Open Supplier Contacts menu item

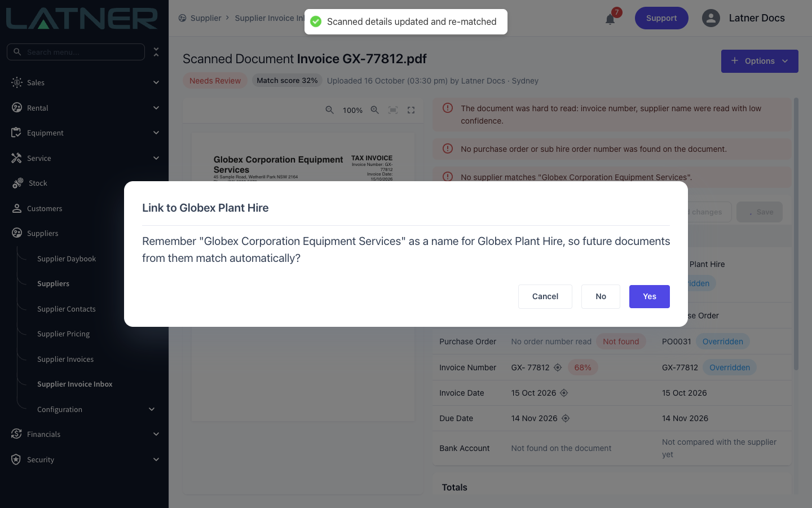(67, 309)
